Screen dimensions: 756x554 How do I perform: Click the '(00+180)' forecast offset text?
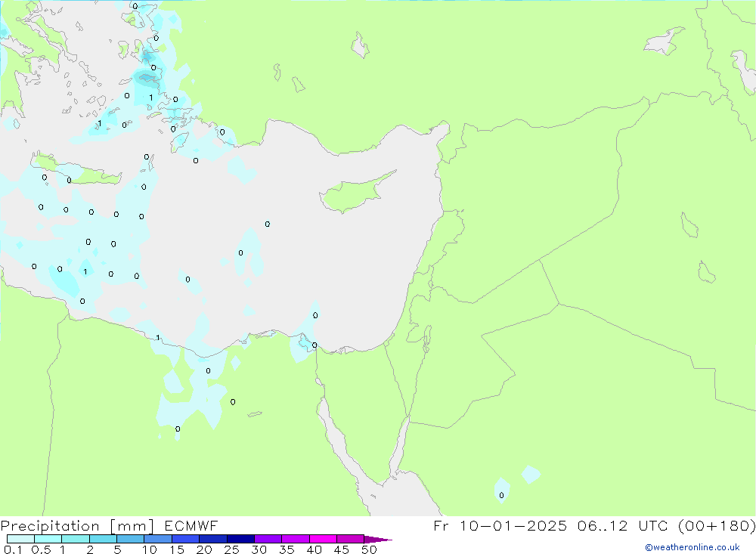[717, 526]
